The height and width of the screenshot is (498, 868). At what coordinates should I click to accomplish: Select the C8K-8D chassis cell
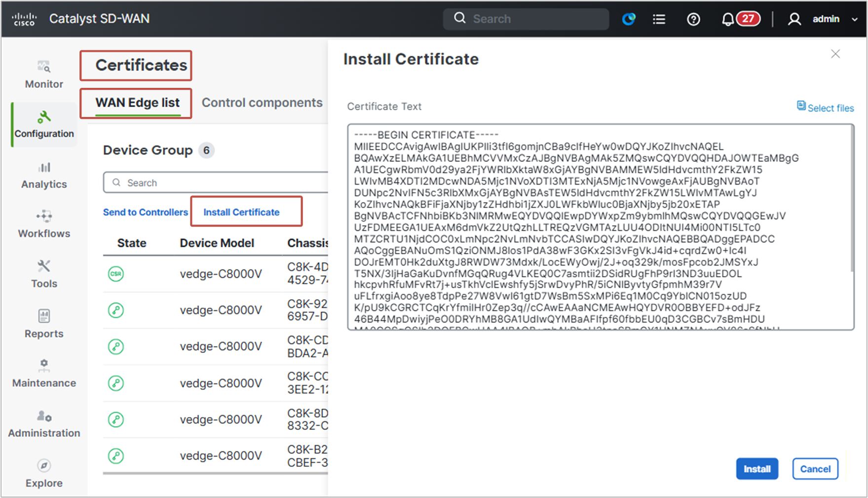pyautogui.click(x=307, y=420)
